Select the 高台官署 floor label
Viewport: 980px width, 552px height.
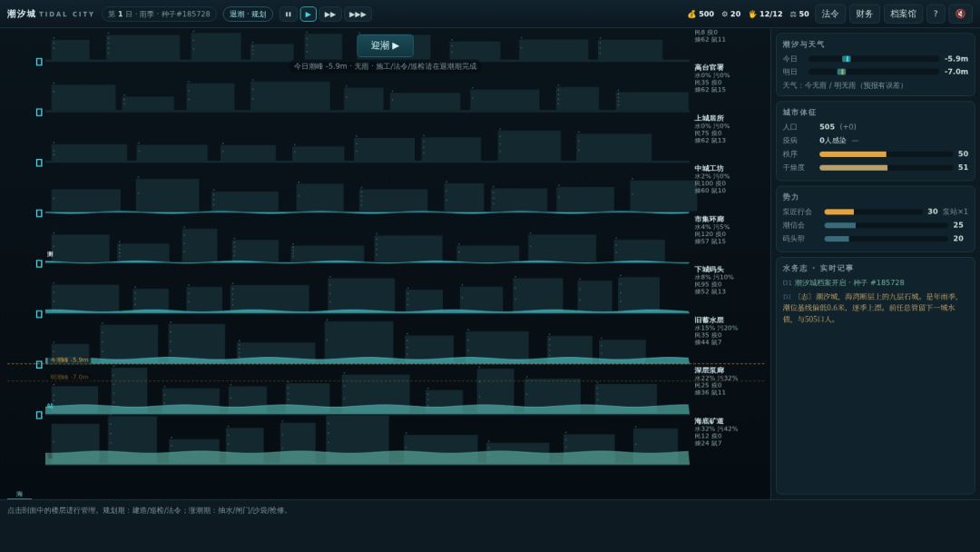709,67
